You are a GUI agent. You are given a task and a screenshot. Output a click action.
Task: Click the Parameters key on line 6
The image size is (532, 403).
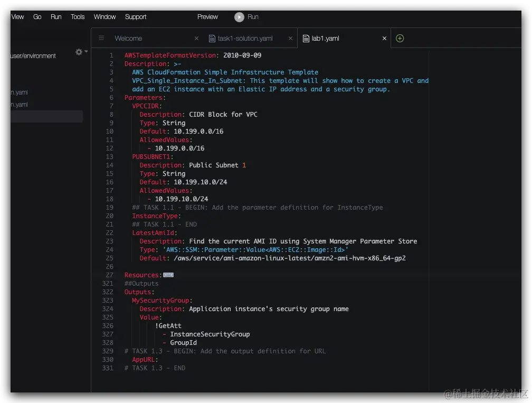click(143, 98)
